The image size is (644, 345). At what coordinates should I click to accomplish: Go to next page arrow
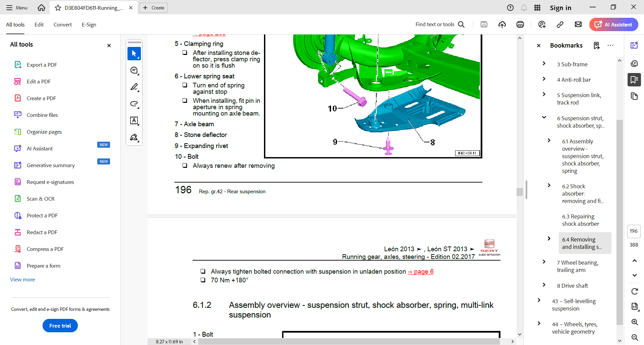point(634,275)
